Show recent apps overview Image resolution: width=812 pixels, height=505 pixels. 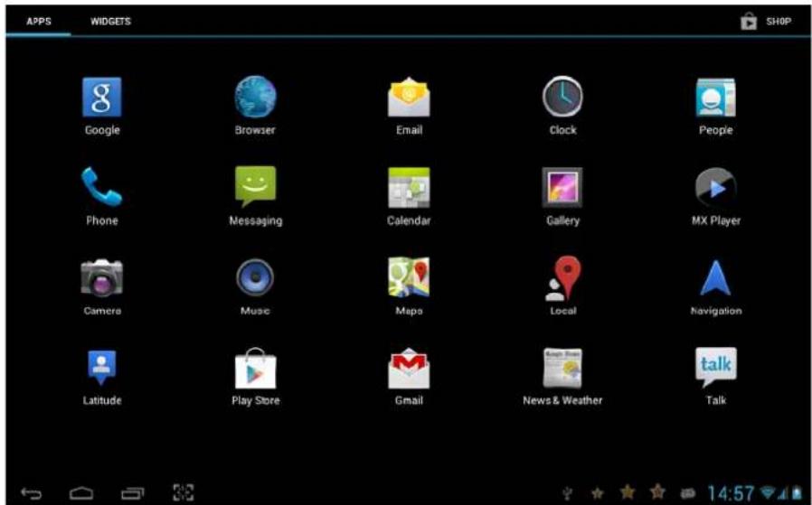tap(133, 492)
